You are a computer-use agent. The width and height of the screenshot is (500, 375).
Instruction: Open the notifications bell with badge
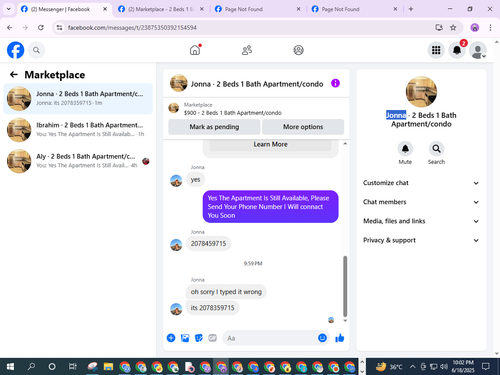point(457,50)
